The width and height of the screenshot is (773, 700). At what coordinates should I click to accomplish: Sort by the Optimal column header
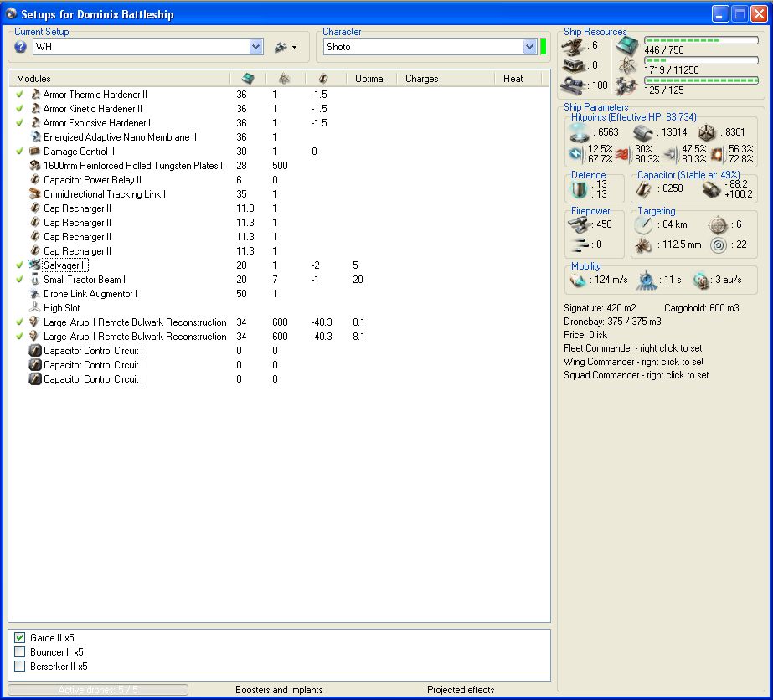pyautogui.click(x=370, y=79)
